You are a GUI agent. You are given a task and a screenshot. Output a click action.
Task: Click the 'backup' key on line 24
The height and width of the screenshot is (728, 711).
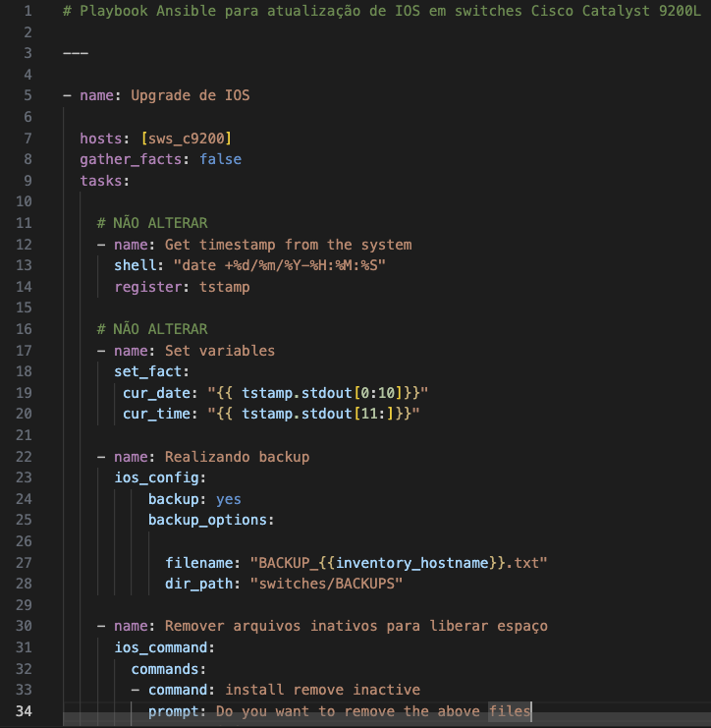(x=174, y=499)
